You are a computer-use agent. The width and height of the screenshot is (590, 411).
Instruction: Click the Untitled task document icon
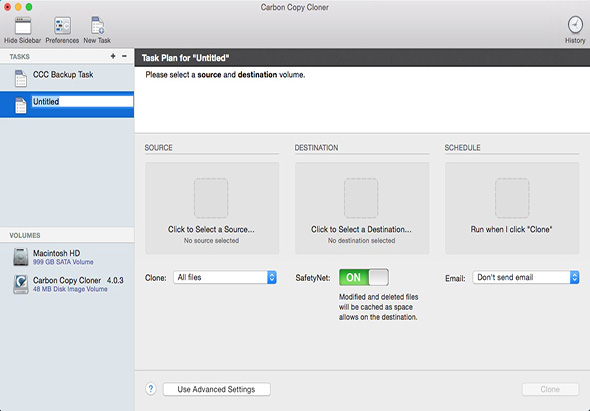(x=20, y=105)
